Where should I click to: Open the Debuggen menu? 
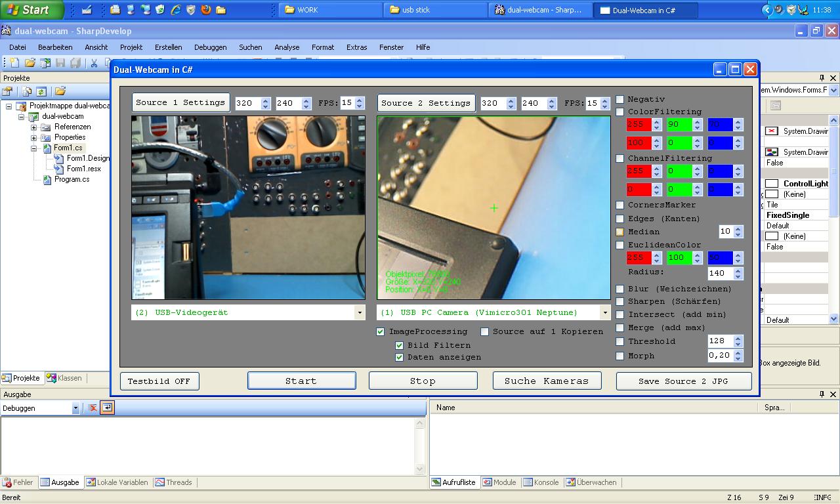point(210,47)
